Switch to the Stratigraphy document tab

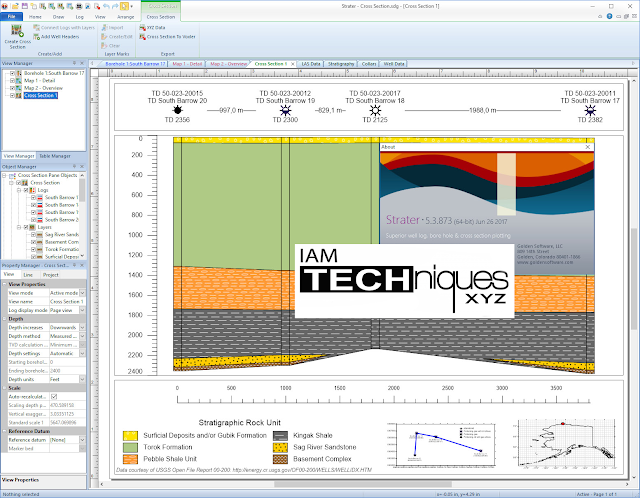coord(341,64)
